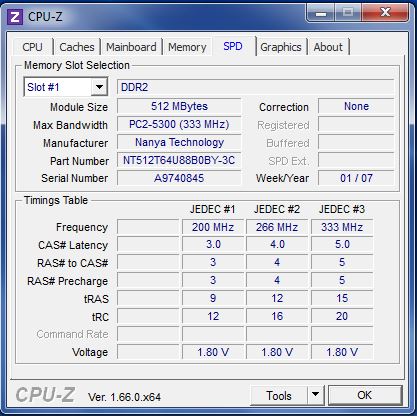Open the Mainboard tab
The image size is (417, 416).
coord(131,47)
